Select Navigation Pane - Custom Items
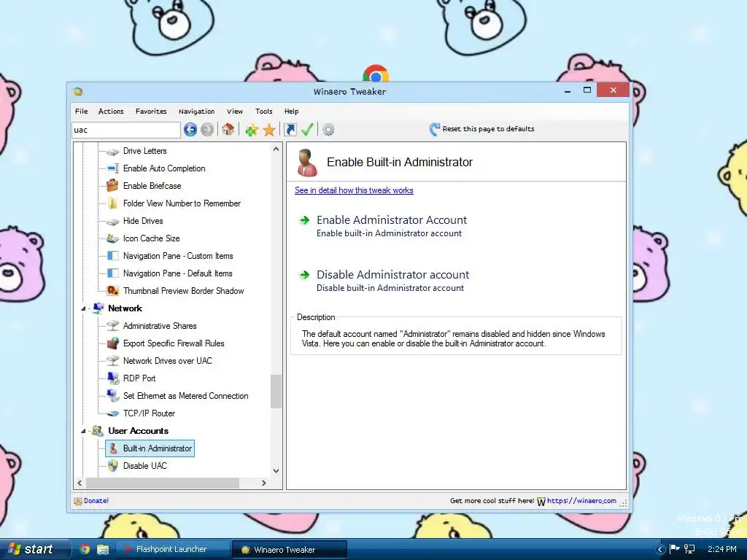 tap(178, 256)
